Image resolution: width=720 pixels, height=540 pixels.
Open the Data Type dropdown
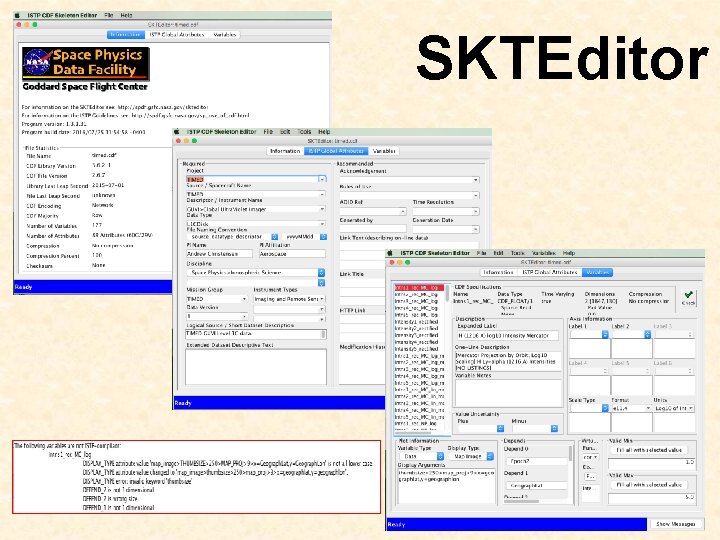tap(256, 224)
